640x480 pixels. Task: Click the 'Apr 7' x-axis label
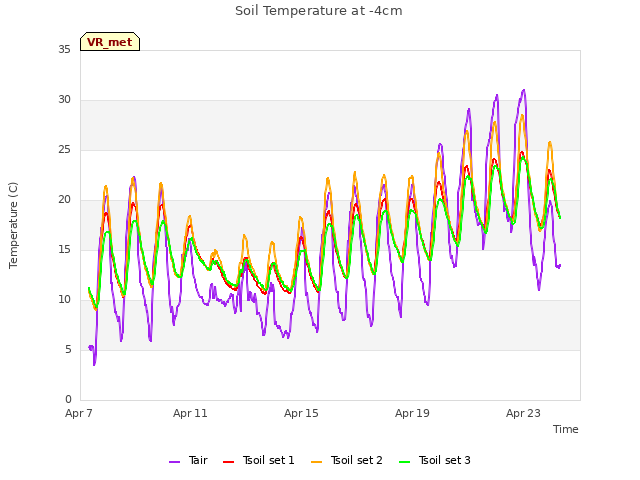(x=79, y=413)
